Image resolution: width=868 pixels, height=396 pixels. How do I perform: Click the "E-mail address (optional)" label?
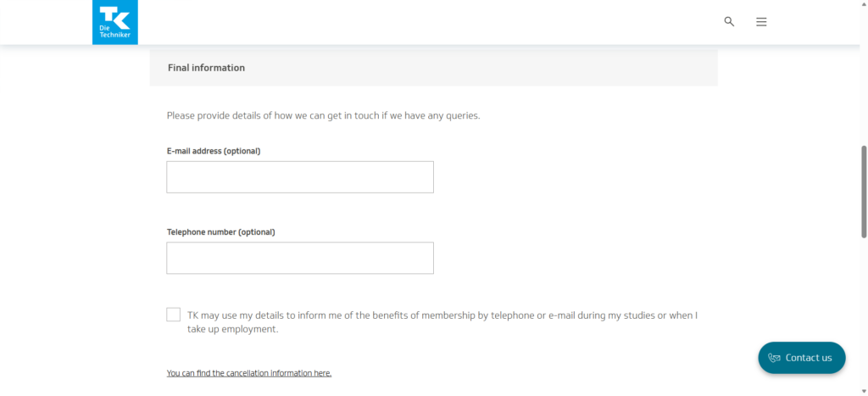click(x=214, y=151)
